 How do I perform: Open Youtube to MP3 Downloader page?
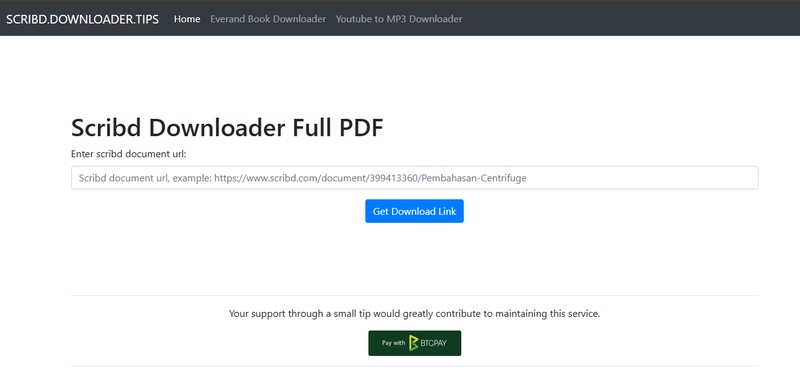398,19
